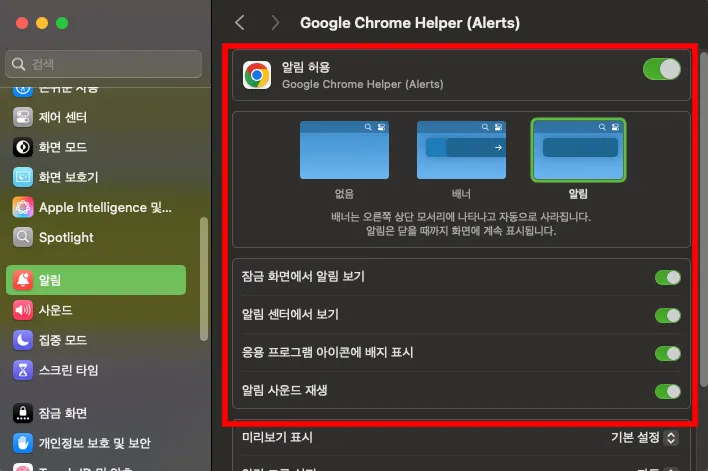Image resolution: width=708 pixels, height=471 pixels.
Task: Click the 미리보기 표시 label
Action: [x=277, y=437]
